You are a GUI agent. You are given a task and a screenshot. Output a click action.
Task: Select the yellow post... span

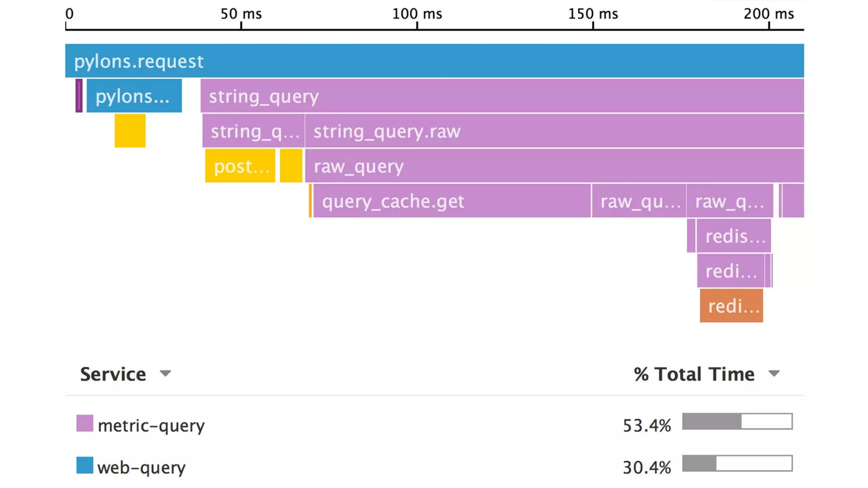pos(240,166)
